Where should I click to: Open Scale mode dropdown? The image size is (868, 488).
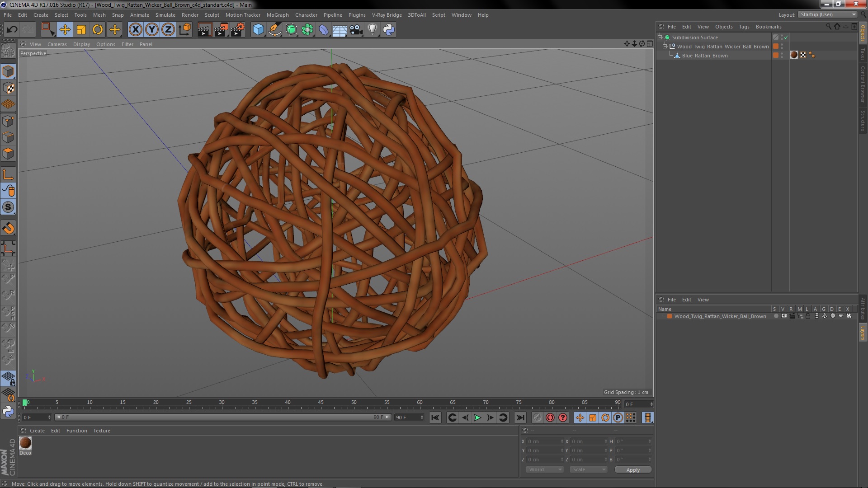pyautogui.click(x=588, y=470)
